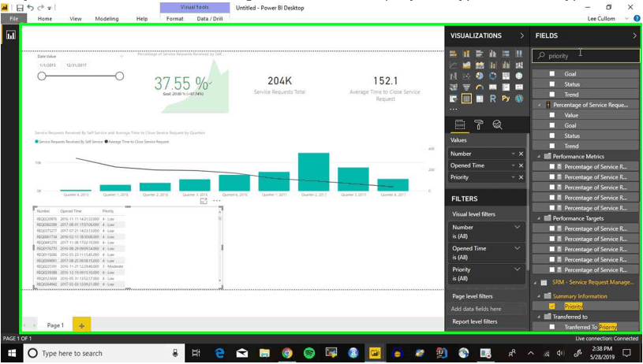Open Lee Cullom account menu
The height and width of the screenshot is (364, 643).
(x=600, y=19)
